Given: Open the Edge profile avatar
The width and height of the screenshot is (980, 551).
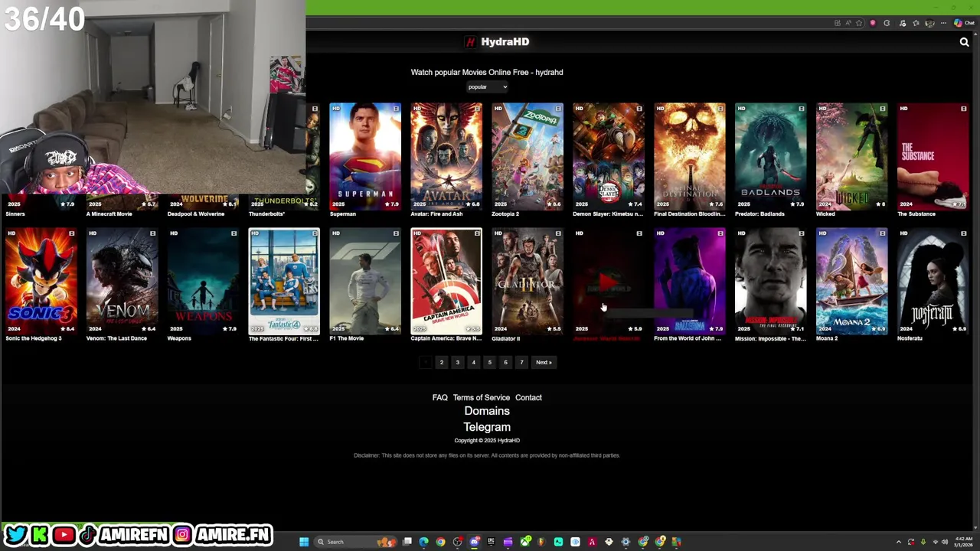Looking at the screenshot, I should click(x=929, y=23).
